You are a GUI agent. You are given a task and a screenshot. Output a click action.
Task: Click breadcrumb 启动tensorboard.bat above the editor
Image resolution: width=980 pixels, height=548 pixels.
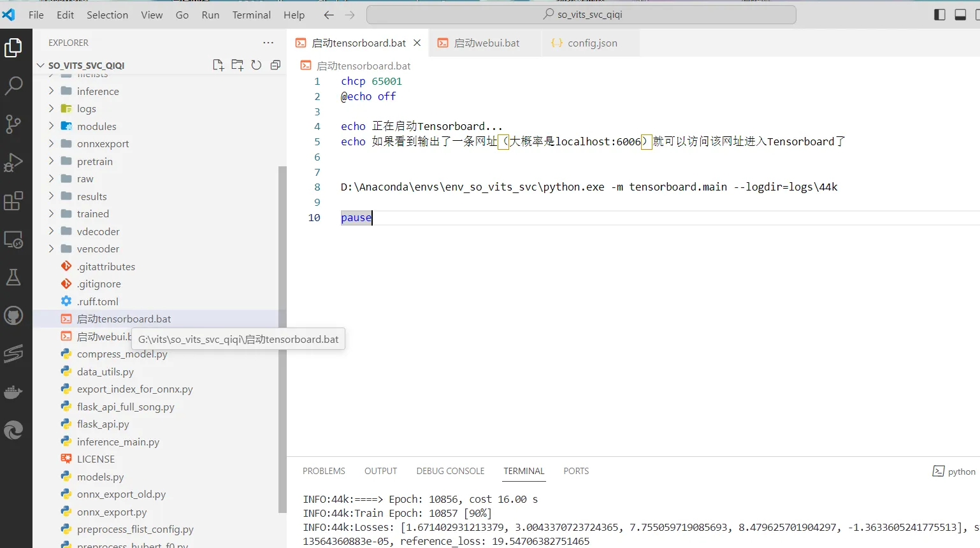tap(363, 66)
